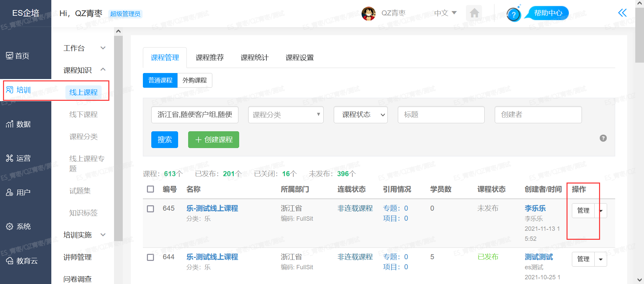The height and width of the screenshot is (284, 644).
Task: Open 运营 section in left sidebar
Action: 19,158
